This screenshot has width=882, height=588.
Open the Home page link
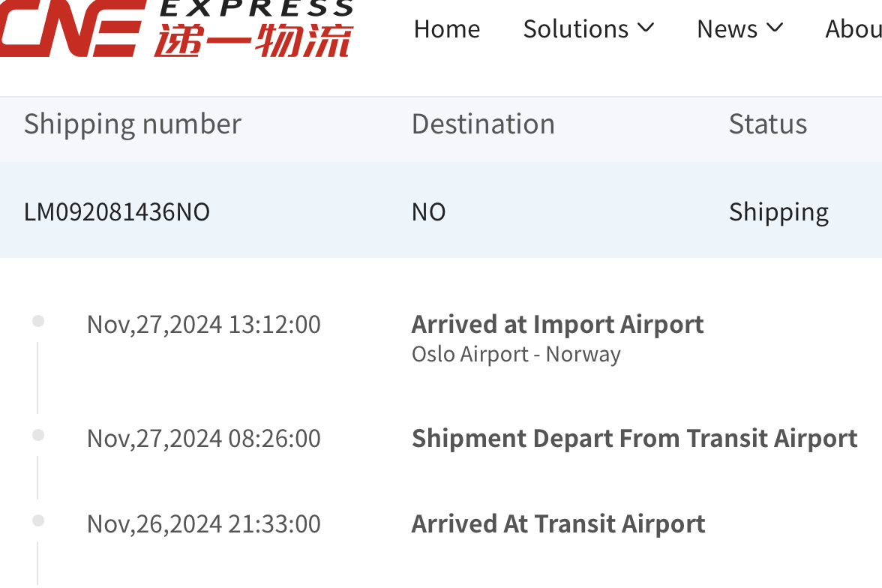[x=447, y=28]
